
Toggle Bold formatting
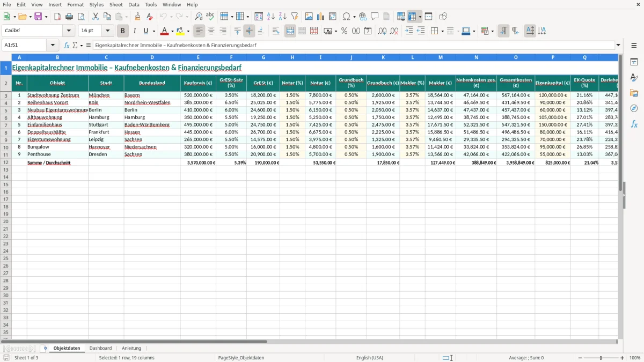coord(122,31)
